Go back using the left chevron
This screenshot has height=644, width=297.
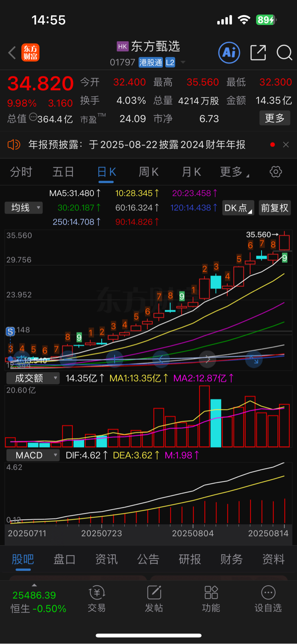12,53
